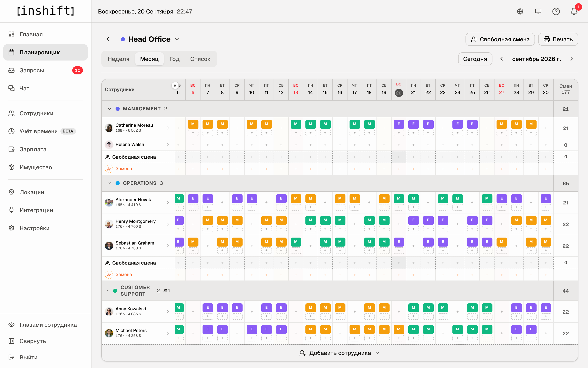Expand Henry Montgomery row chevron
Viewport: 588px width, 368px height.
click(168, 224)
